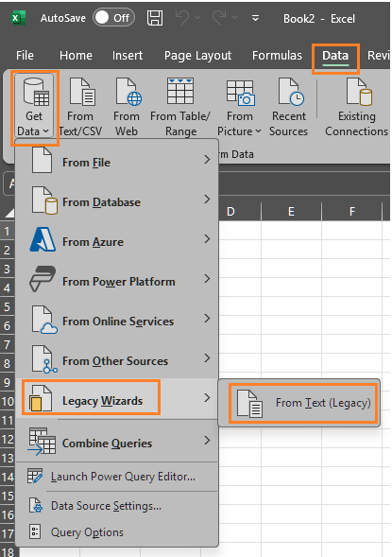Select the Legacy Wizards menu item
The image size is (392, 557).
click(x=117, y=398)
